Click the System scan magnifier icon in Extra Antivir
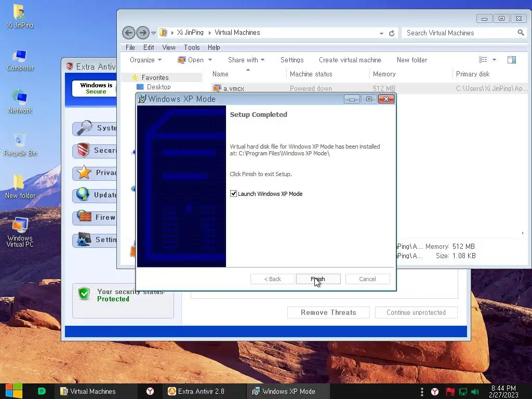The image size is (532, 399). (84, 128)
